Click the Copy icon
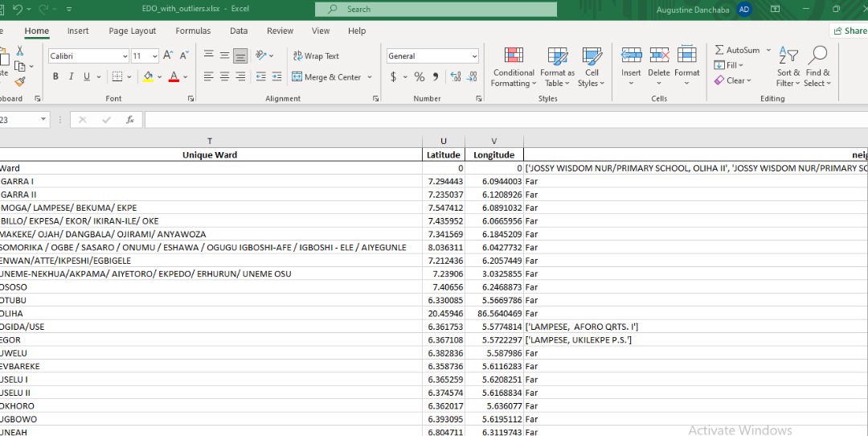868x436 pixels. click(20, 67)
